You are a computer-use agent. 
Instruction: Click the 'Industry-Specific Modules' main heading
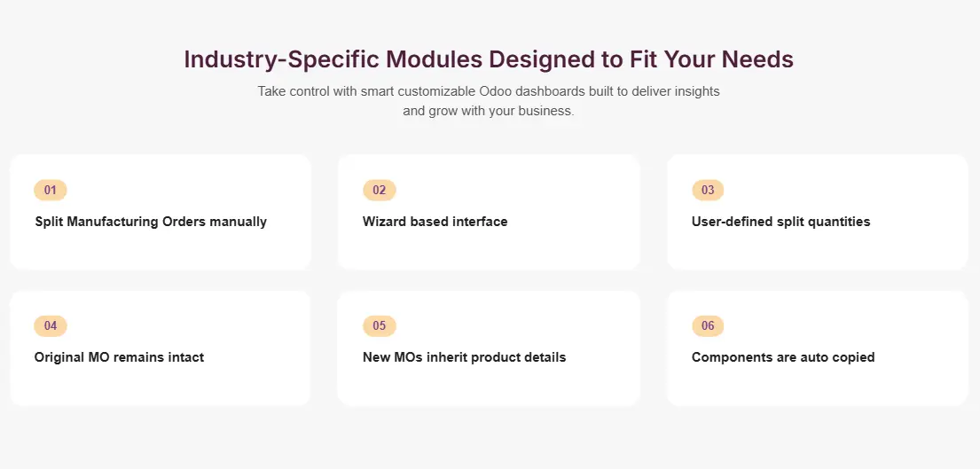point(489,59)
